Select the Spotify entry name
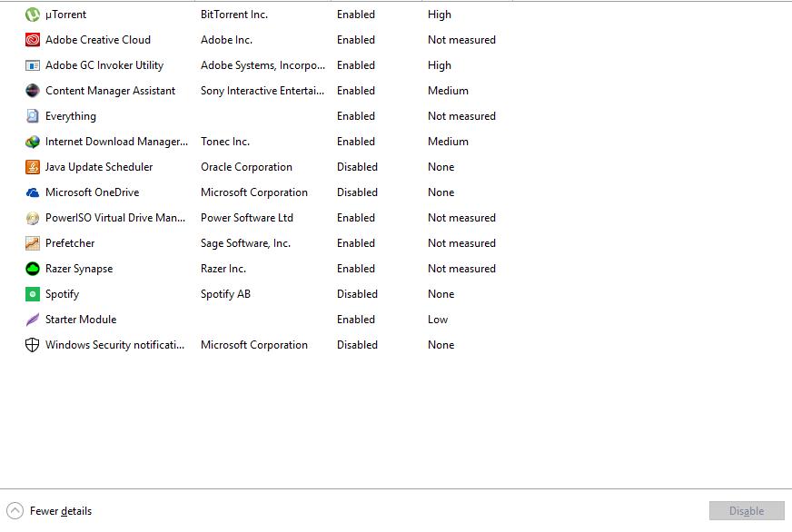This screenshot has height=532, width=792. pyautogui.click(x=62, y=294)
